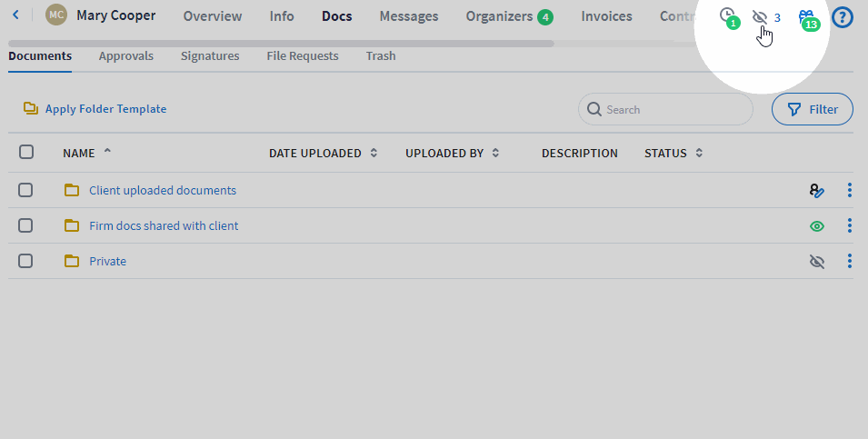Open the timer clock icon with badge 1
Image resolution: width=868 pixels, height=439 pixels.
tap(727, 15)
